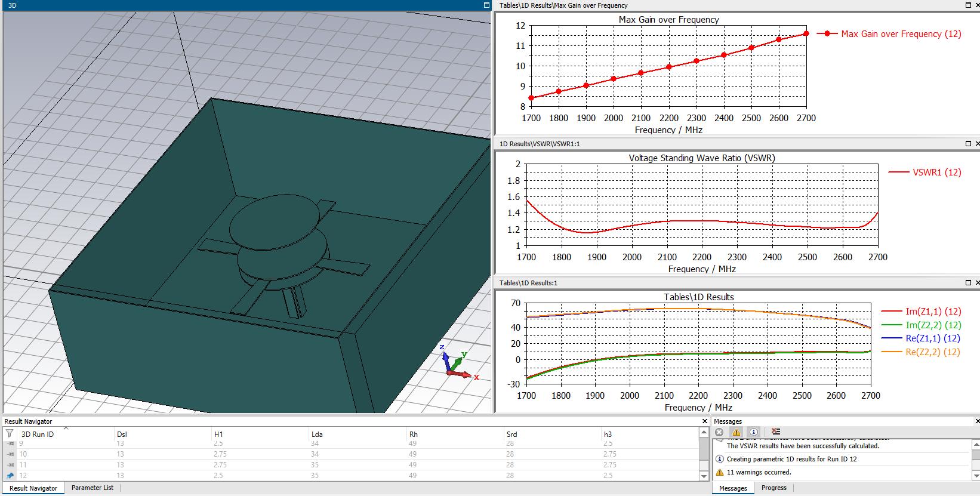Open the Progress tab

point(773,488)
